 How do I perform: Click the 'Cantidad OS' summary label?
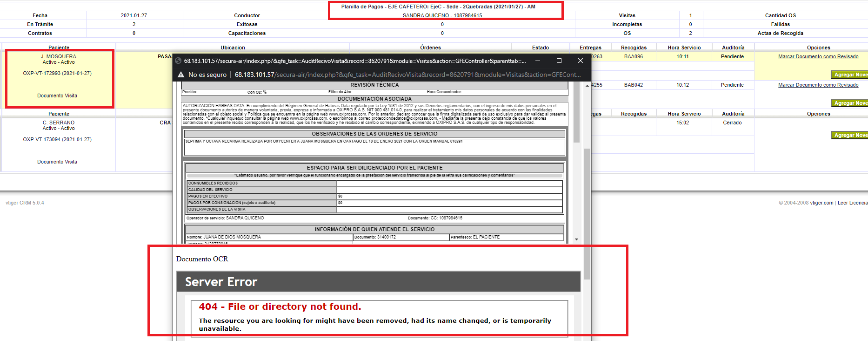coord(780,15)
